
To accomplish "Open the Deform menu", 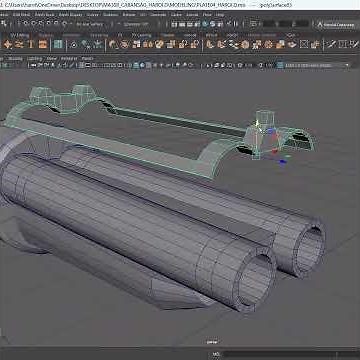I will tap(129, 14).
